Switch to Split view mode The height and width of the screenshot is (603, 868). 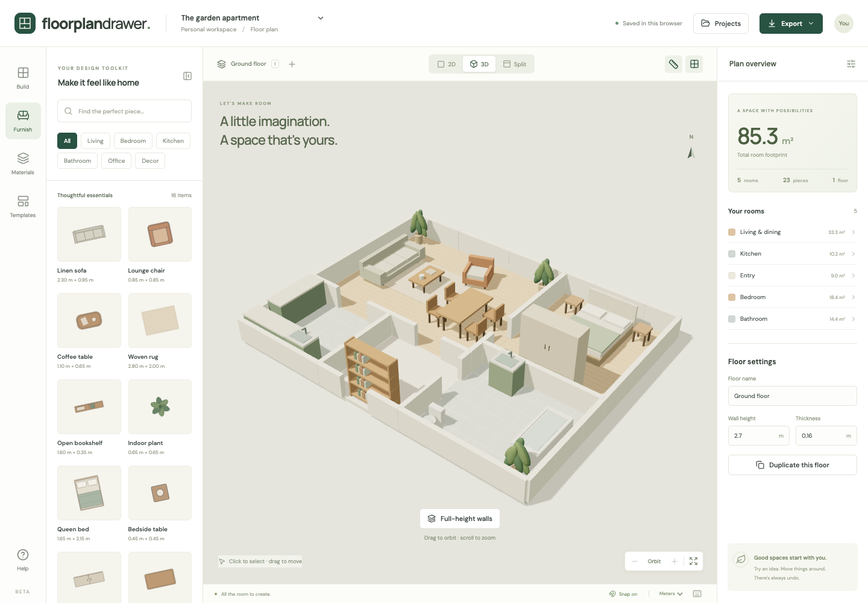(x=515, y=64)
